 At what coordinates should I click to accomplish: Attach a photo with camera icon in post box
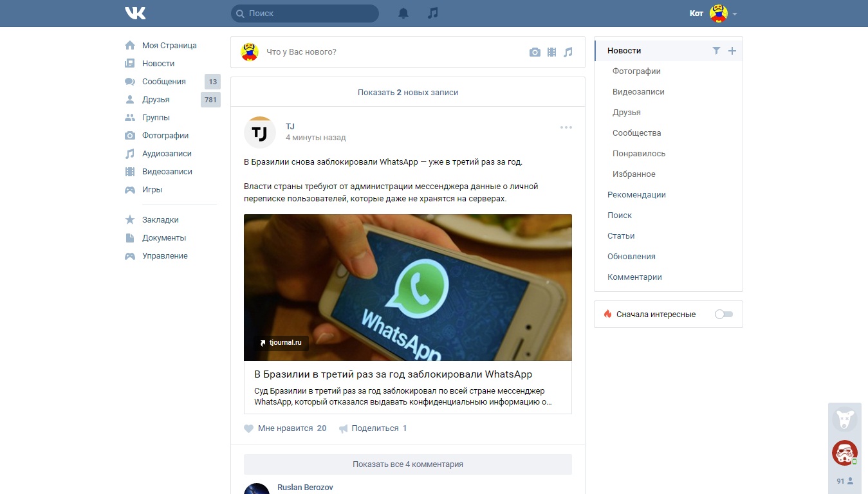click(x=535, y=52)
